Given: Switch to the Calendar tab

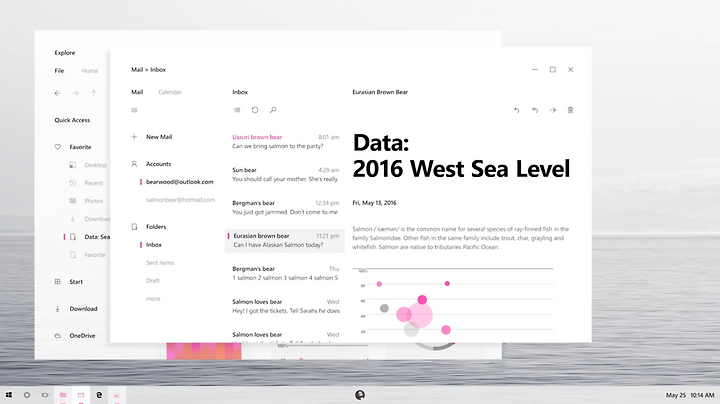Looking at the screenshot, I should pos(170,92).
